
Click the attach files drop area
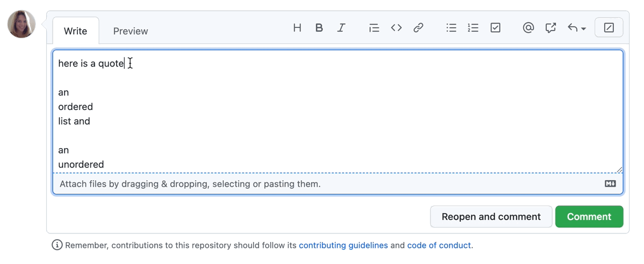[x=191, y=184]
